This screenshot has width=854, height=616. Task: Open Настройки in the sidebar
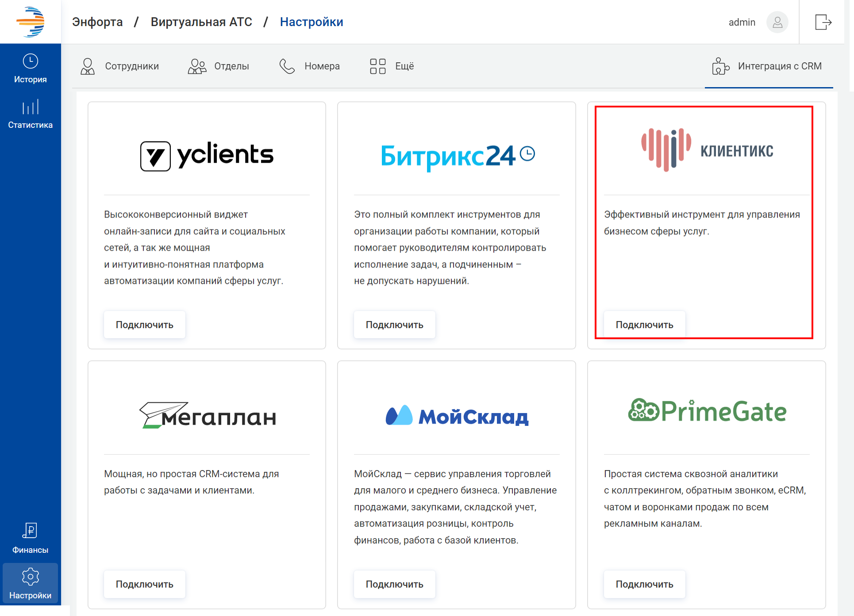click(31, 584)
